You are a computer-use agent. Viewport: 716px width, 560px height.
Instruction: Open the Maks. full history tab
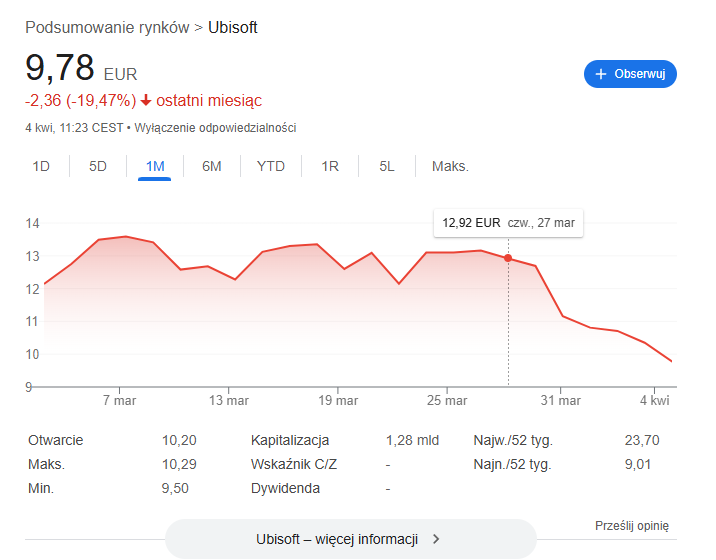[x=450, y=166]
